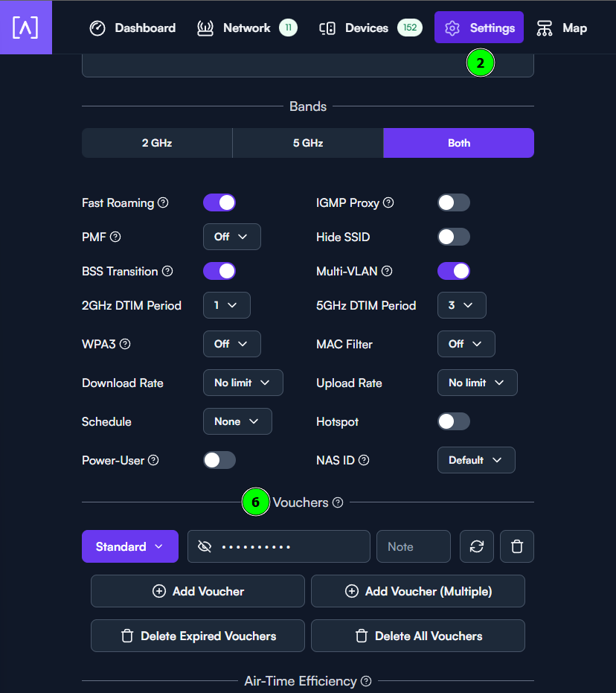
Task: Disable the Fast Roaming toggle
Action: pos(219,202)
